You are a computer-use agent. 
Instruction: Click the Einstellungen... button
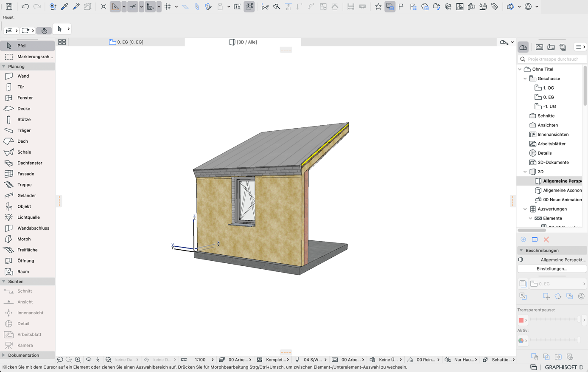[552, 269]
